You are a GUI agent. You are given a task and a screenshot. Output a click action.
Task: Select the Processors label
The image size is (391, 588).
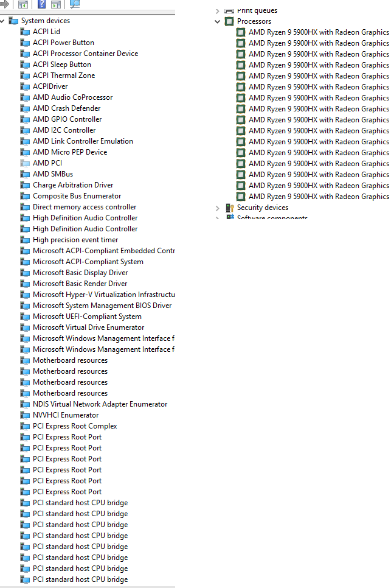[x=254, y=21]
